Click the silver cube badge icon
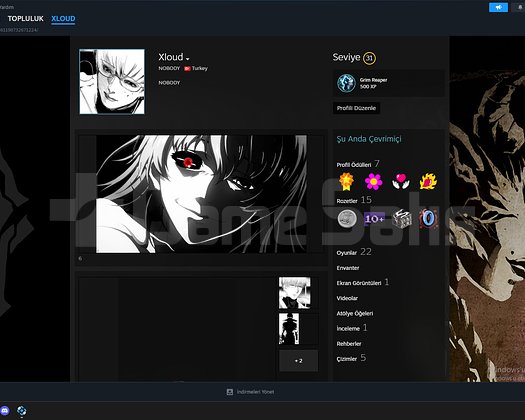 pyautogui.click(x=401, y=219)
